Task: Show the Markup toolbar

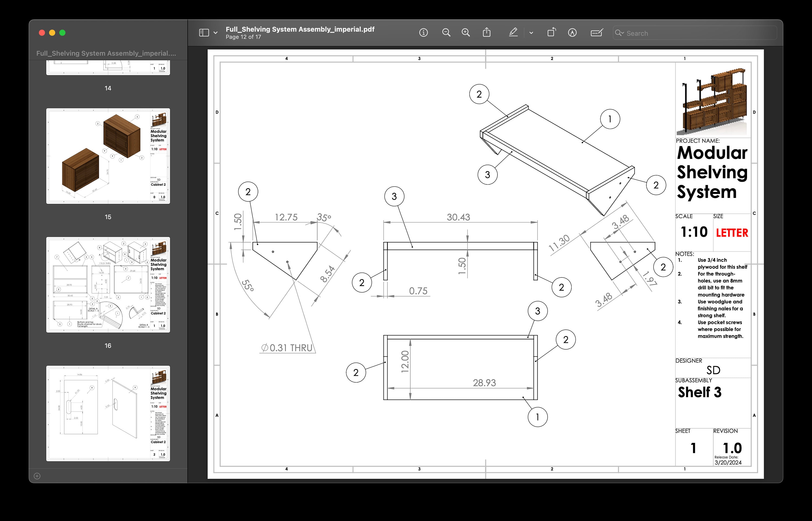Action: [x=572, y=33]
